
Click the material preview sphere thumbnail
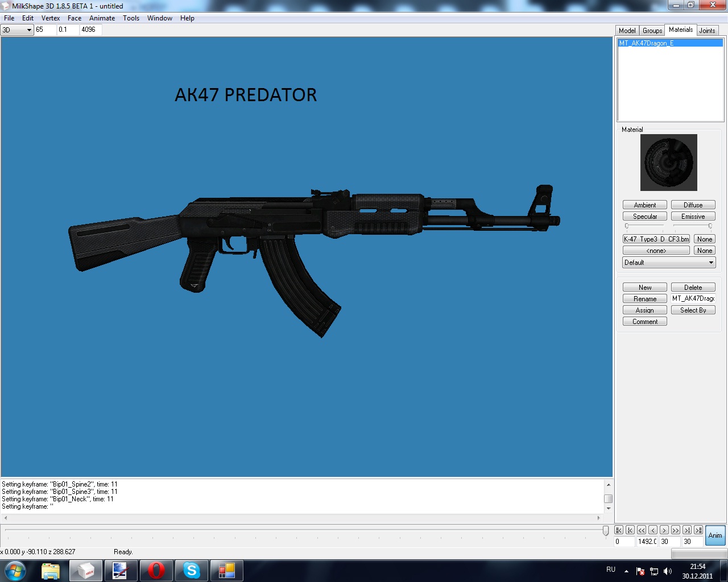669,163
